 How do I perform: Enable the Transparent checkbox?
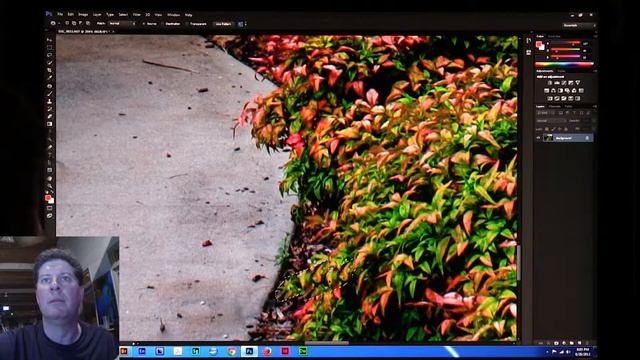(196, 24)
